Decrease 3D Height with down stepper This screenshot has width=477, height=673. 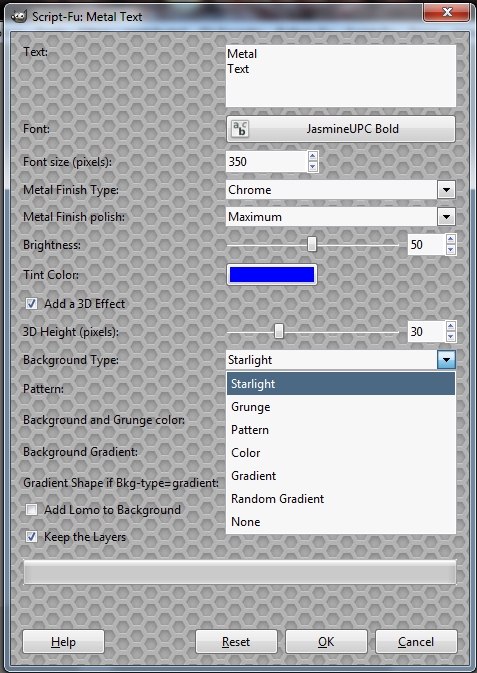tap(450, 337)
